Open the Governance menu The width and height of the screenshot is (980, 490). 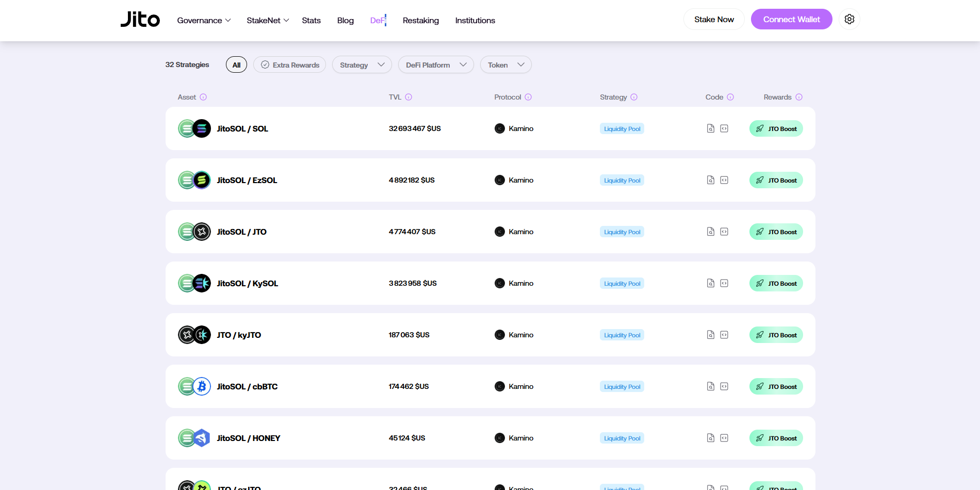[204, 21]
